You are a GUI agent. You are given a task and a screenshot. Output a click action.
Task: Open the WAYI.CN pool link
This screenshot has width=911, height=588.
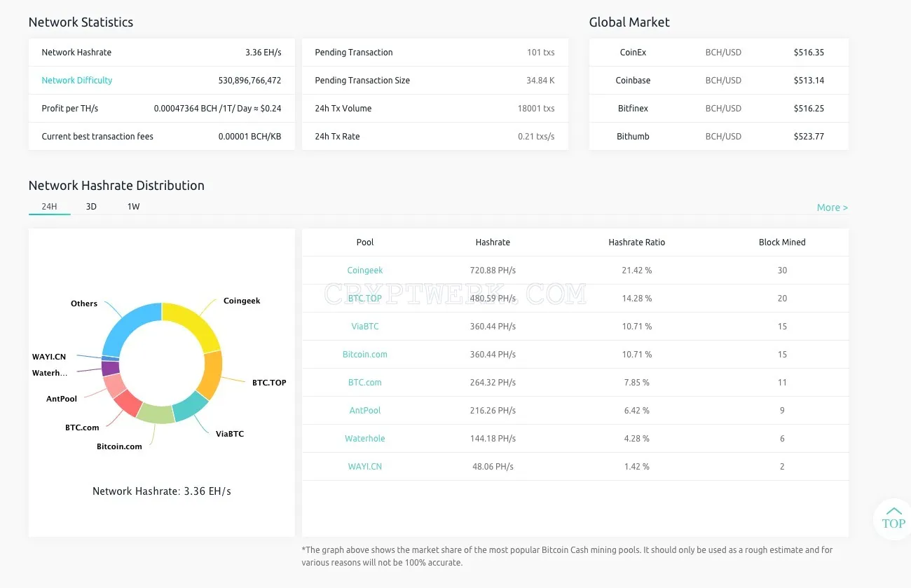tap(365, 467)
